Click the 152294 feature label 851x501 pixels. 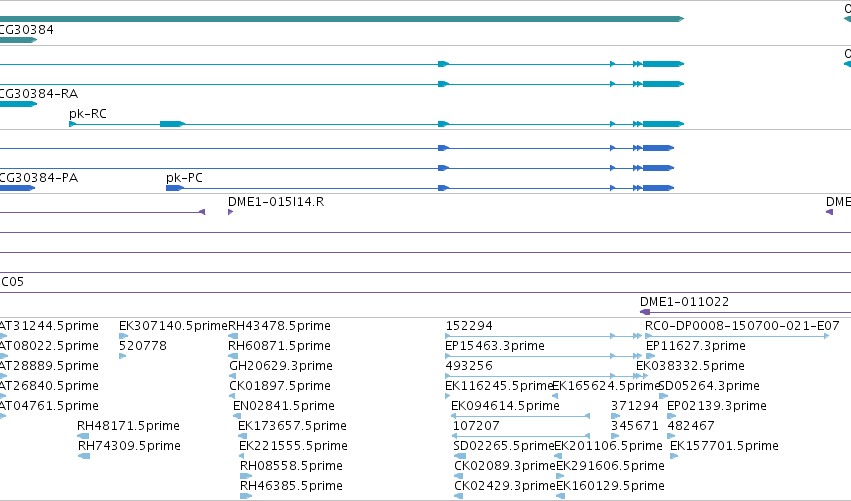tap(469, 326)
